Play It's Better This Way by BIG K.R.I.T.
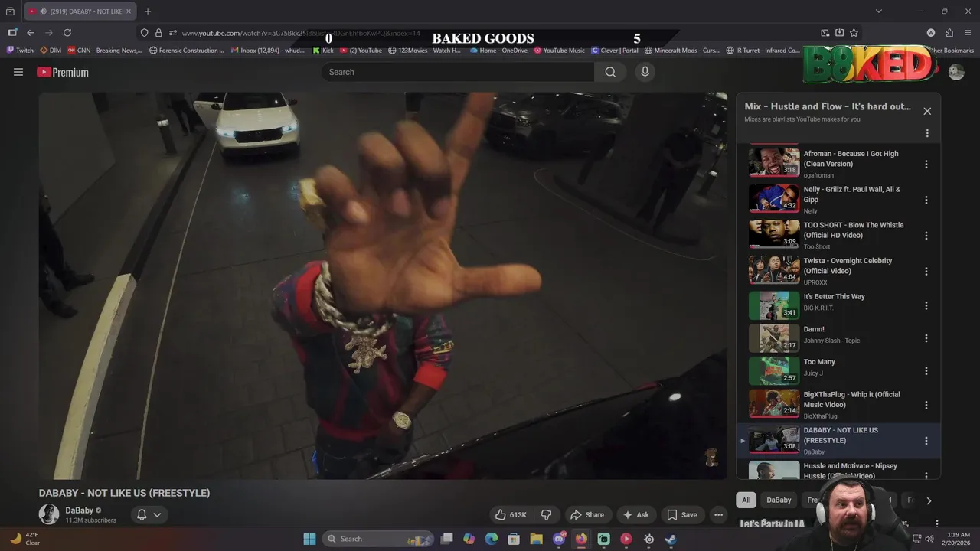 pos(774,305)
